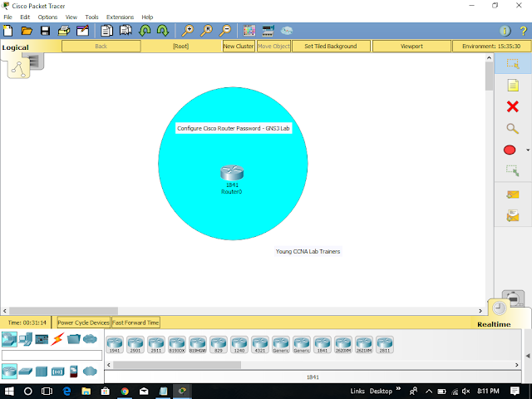Screen dimensions: 532x399
Task: Open the Extensions menu
Action: coord(120,17)
